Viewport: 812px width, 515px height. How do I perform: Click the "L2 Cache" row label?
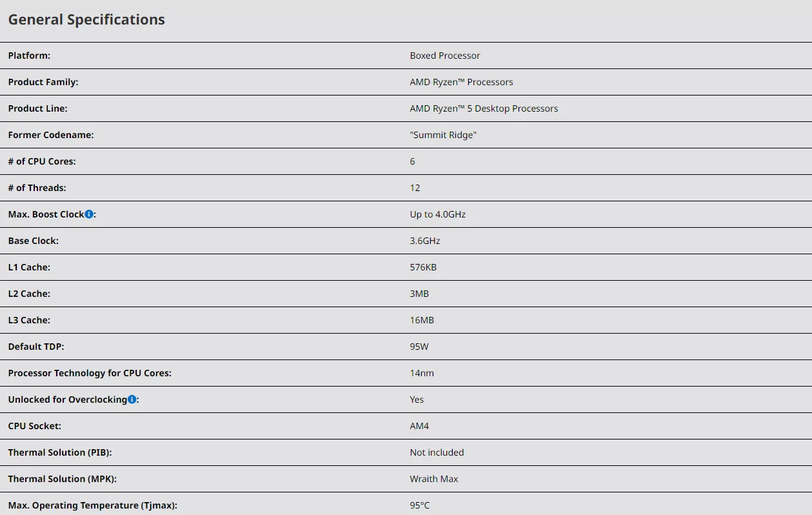pos(29,294)
